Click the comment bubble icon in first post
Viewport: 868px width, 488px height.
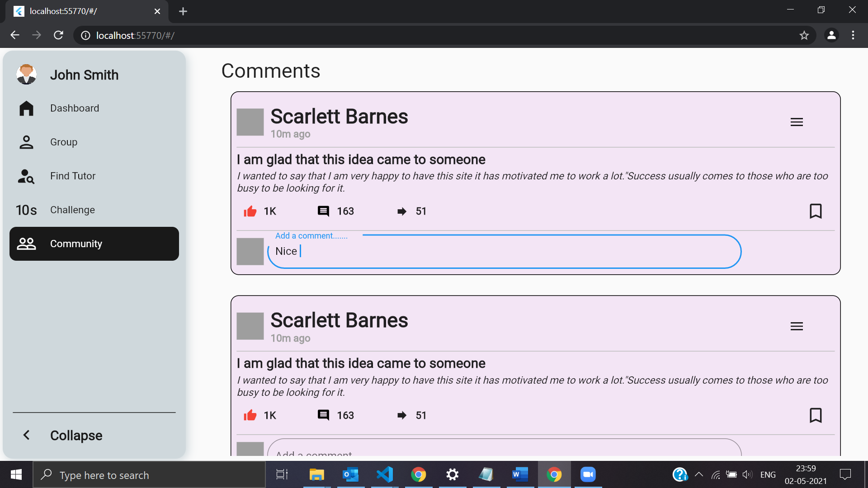(323, 211)
